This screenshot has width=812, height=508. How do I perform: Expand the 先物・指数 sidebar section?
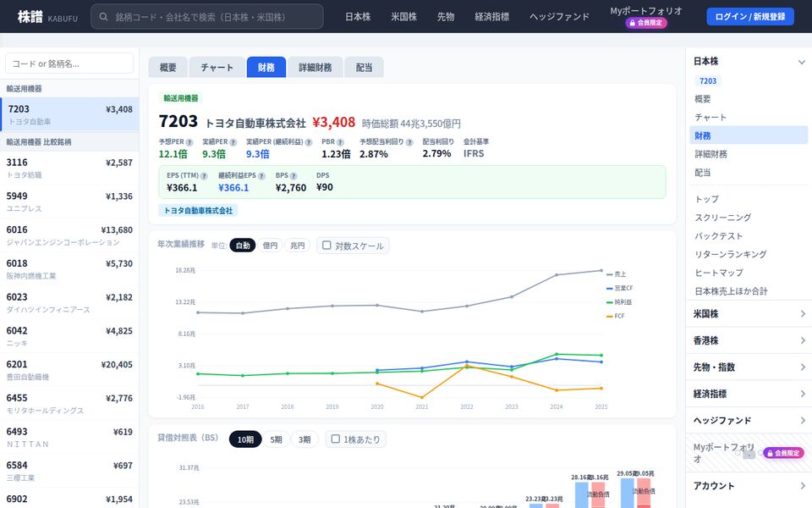[749, 367]
